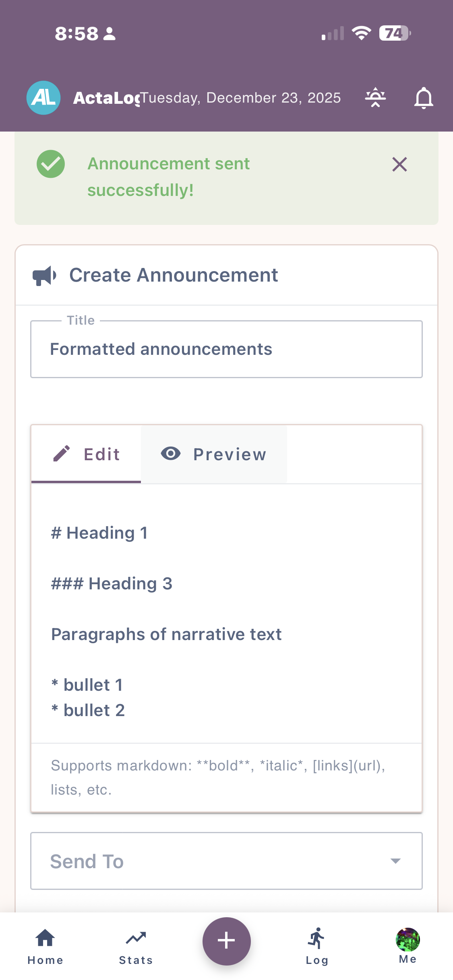453x980 pixels.
Task: Tap the ActaLog AL logo icon
Action: [x=43, y=98]
